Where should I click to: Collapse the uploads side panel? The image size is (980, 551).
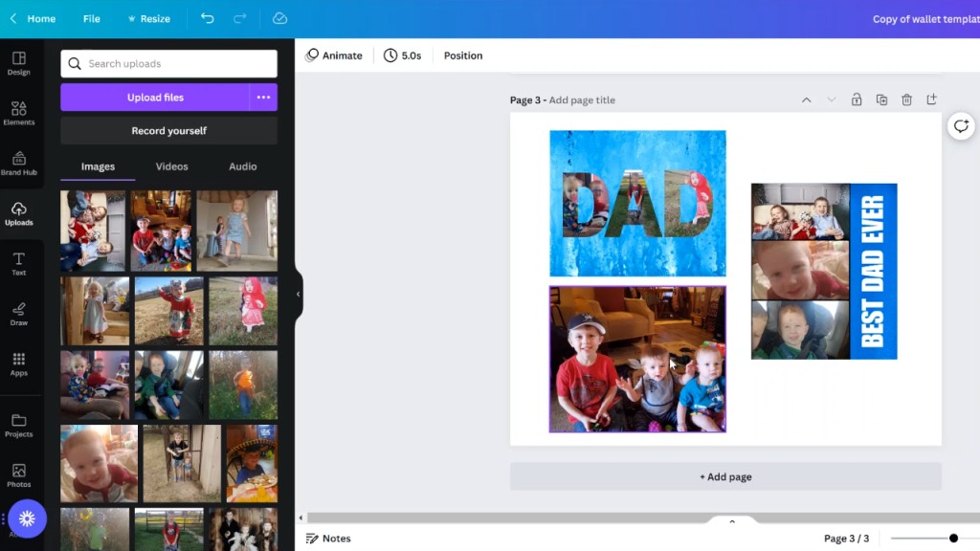click(x=298, y=294)
